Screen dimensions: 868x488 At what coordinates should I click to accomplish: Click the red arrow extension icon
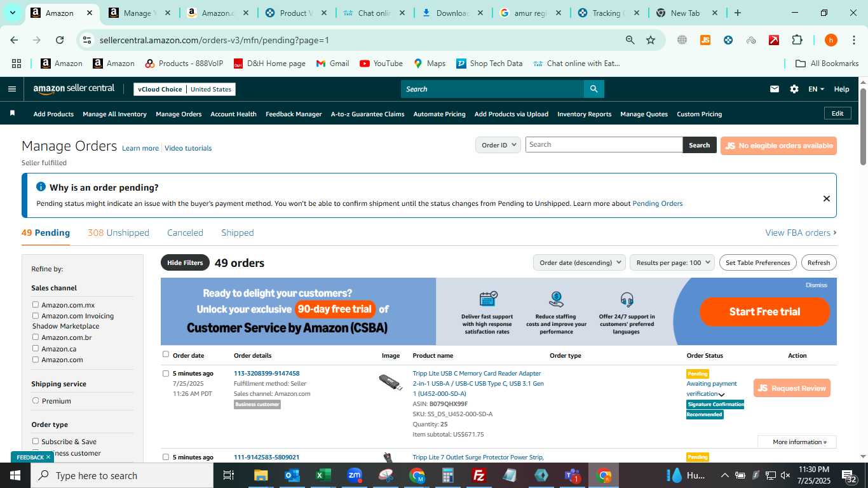tap(773, 40)
